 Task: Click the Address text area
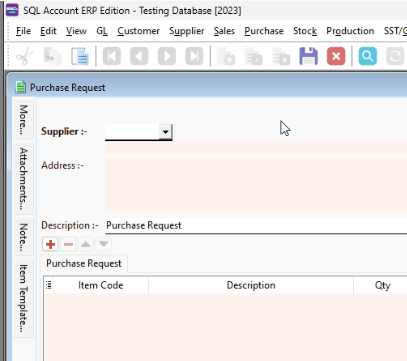tap(256, 185)
